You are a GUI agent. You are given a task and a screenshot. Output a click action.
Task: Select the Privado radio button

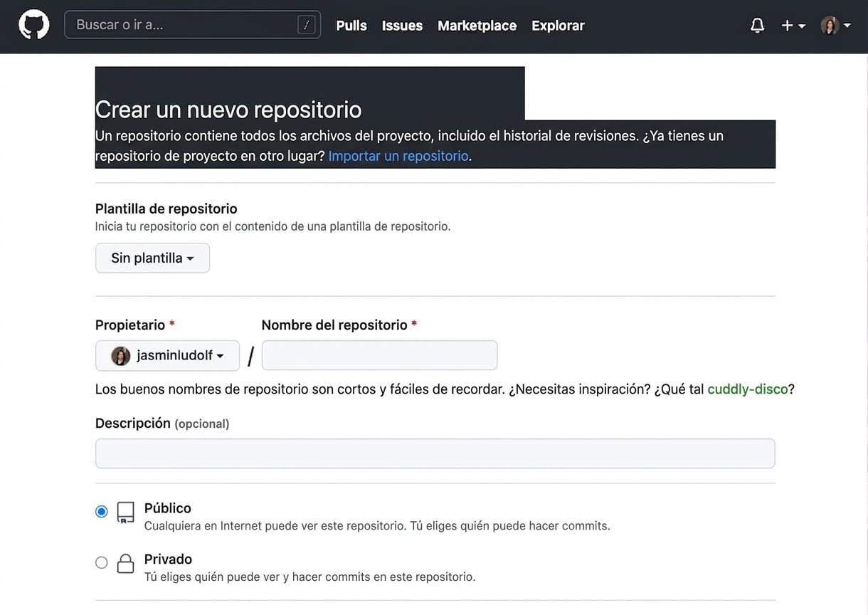tap(102, 562)
